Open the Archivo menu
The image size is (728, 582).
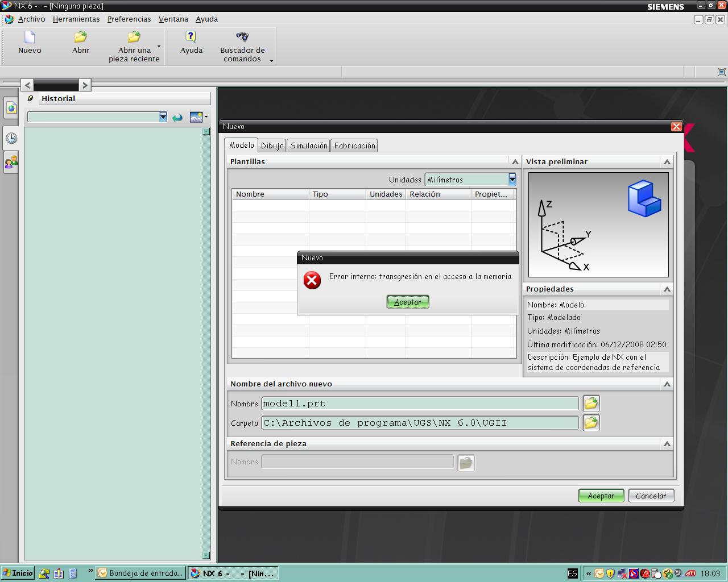click(x=32, y=19)
